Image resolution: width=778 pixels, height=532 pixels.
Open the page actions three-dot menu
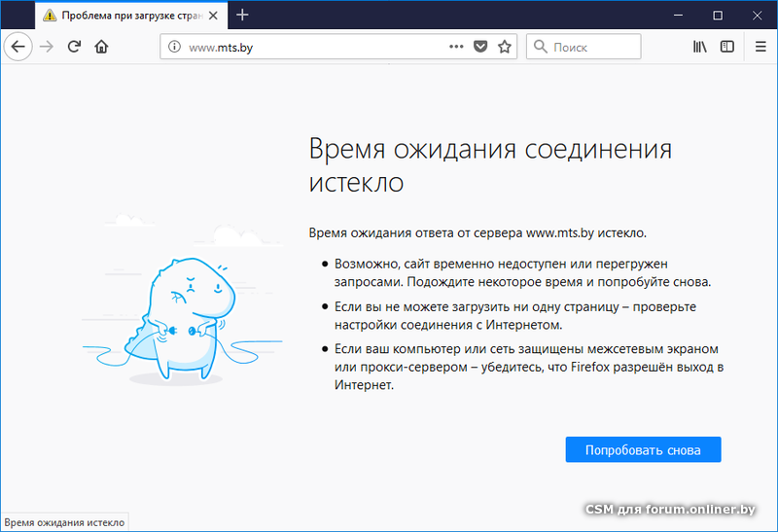coord(456,47)
